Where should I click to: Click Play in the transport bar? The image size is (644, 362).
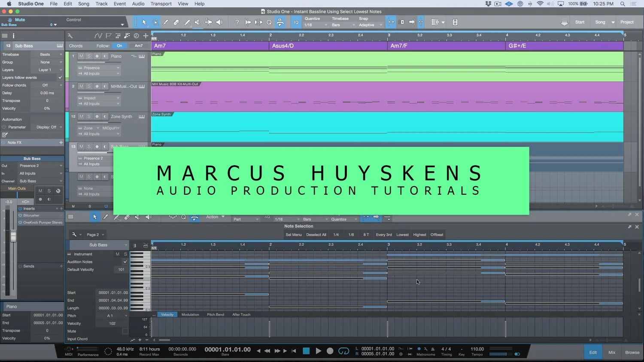(318, 351)
